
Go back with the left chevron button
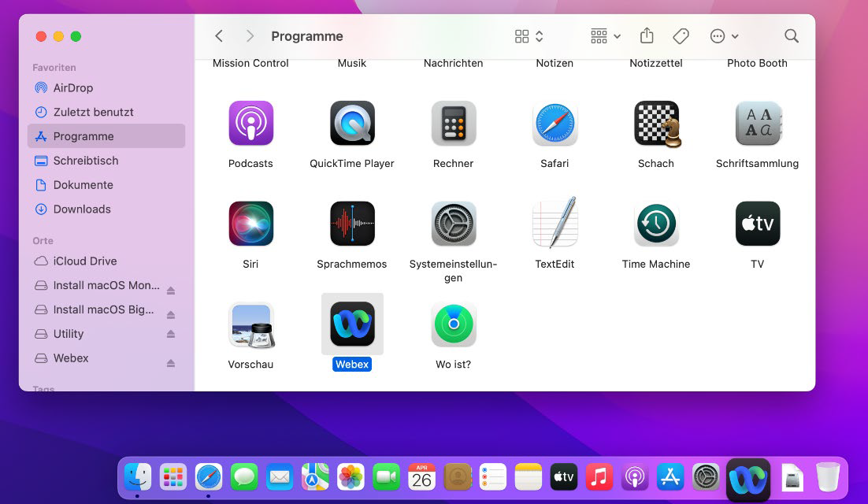tap(219, 36)
